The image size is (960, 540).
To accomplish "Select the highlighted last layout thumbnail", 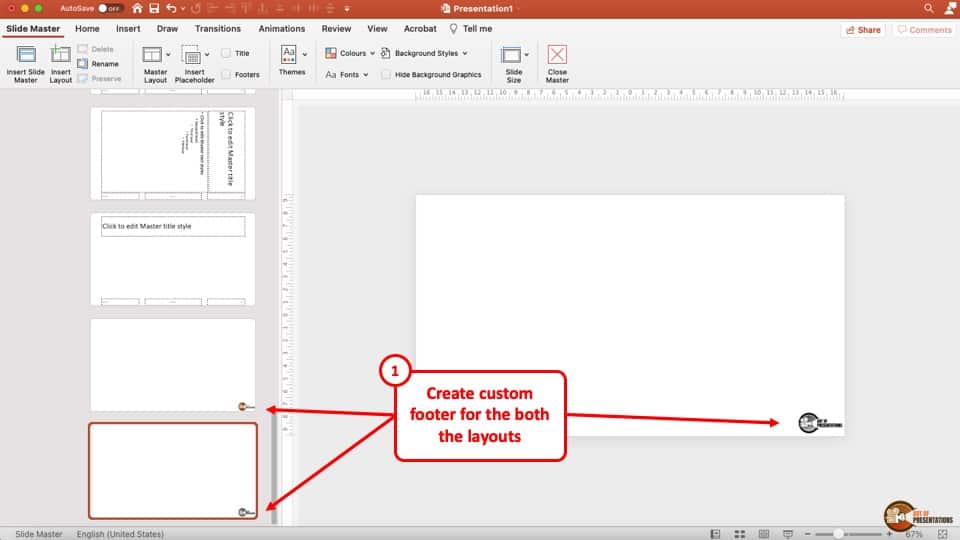I will 173,471.
